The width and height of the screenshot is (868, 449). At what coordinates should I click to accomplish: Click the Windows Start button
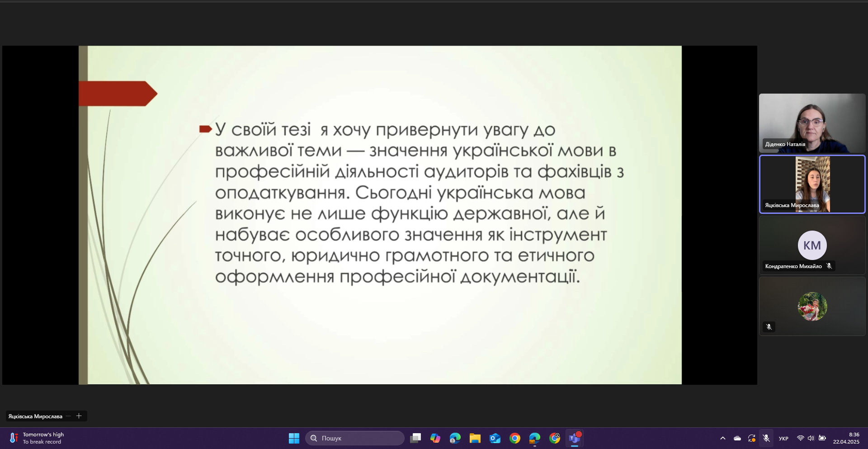pos(294,438)
